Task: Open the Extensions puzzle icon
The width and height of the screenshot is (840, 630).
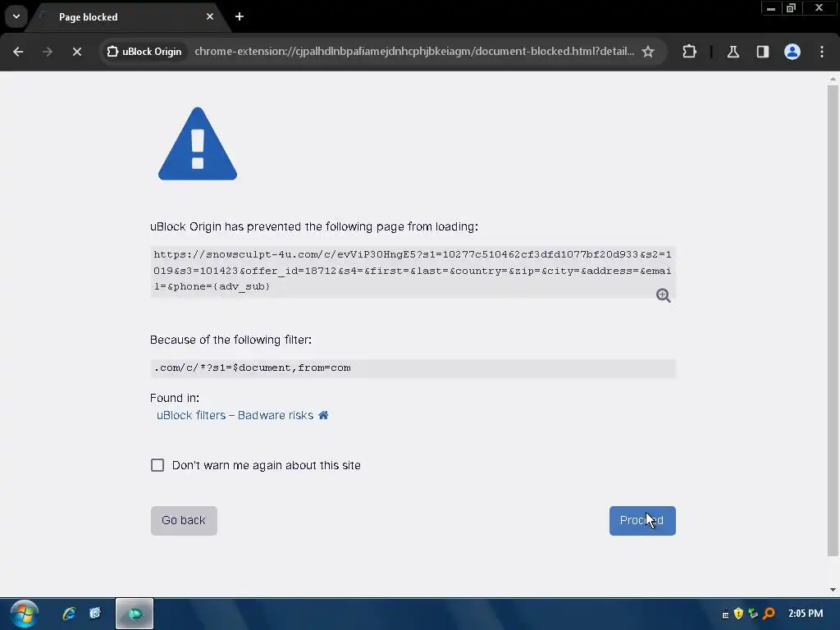Action: click(689, 52)
